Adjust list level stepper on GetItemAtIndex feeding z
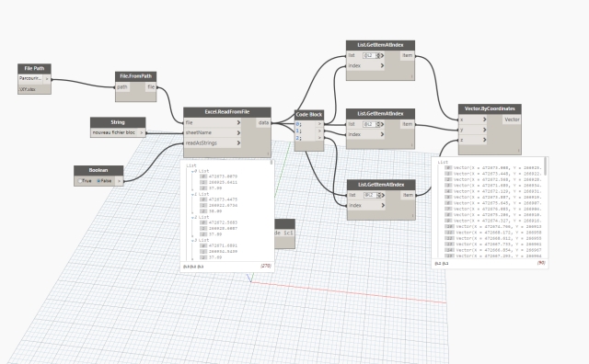 coord(378,195)
